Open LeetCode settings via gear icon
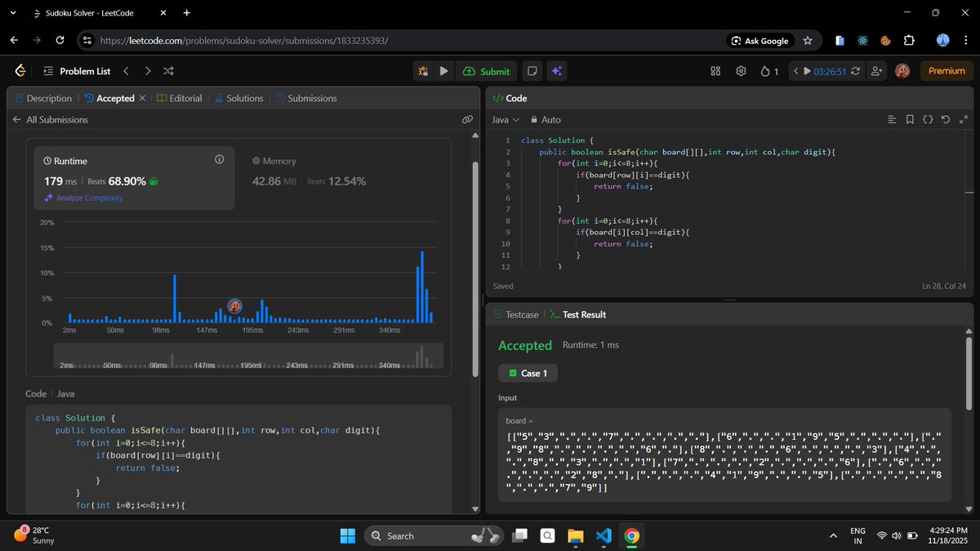Image resolution: width=980 pixels, height=551 pixels. 741,71
